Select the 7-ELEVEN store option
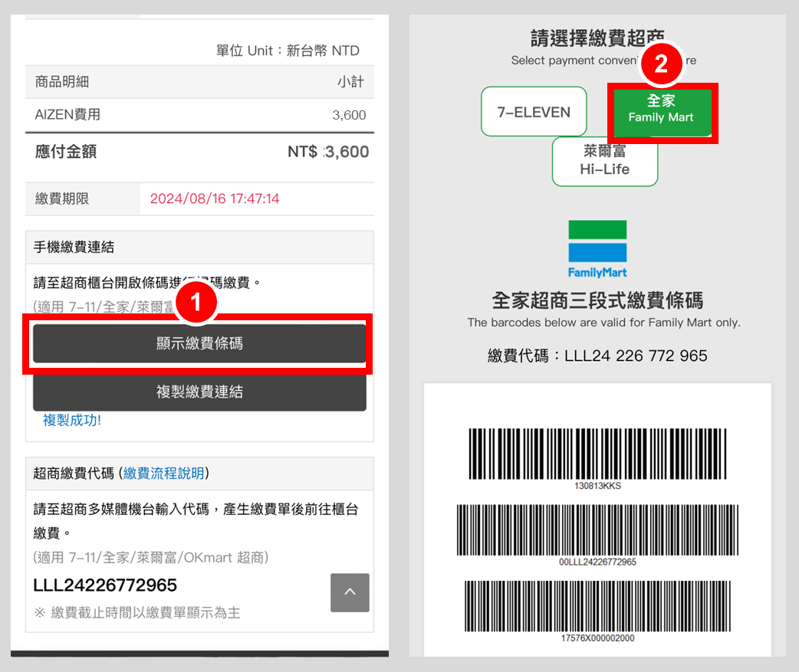Viewport: 799px width, 672px height. pyautogui.click(x=534, y=112)
